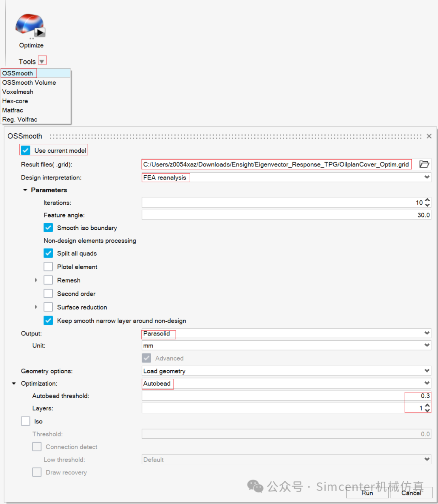Pick Voxelmesh from the Tools list
The height and width of the screenshot is (504, 438).
[36, 92]
